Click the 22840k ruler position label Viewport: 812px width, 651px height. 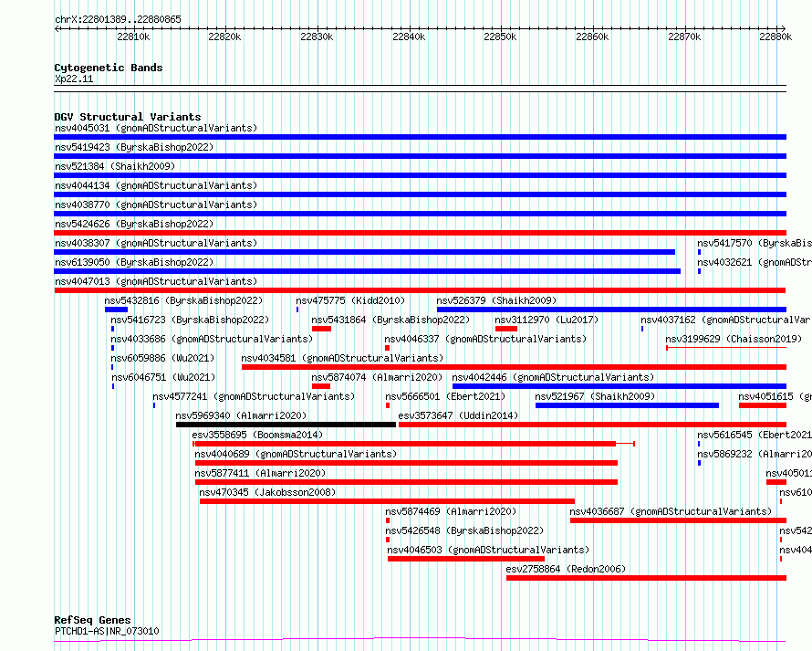409,37
